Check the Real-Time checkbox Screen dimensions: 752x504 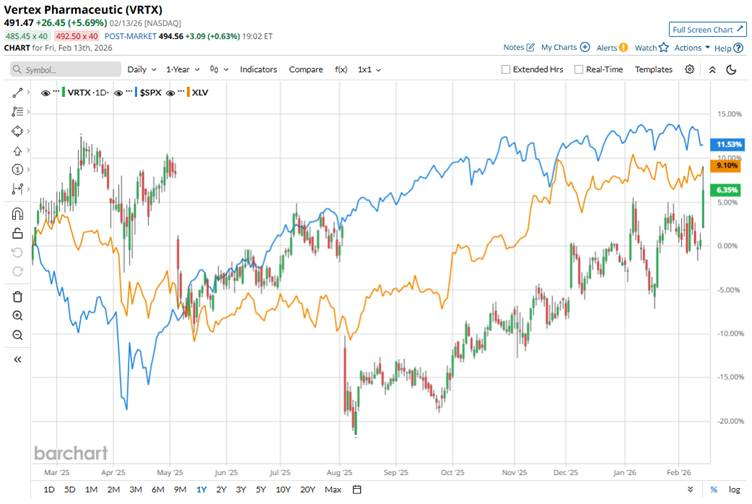[578, 70]
